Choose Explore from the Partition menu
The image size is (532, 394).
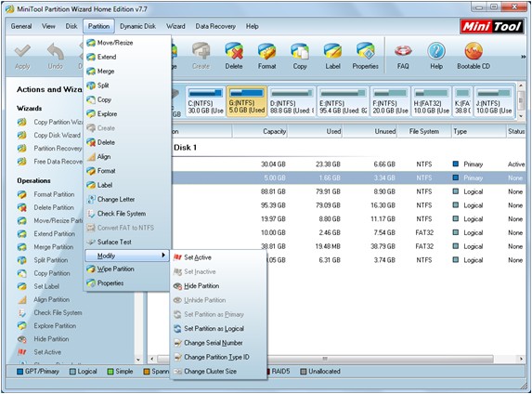point(127,114)
